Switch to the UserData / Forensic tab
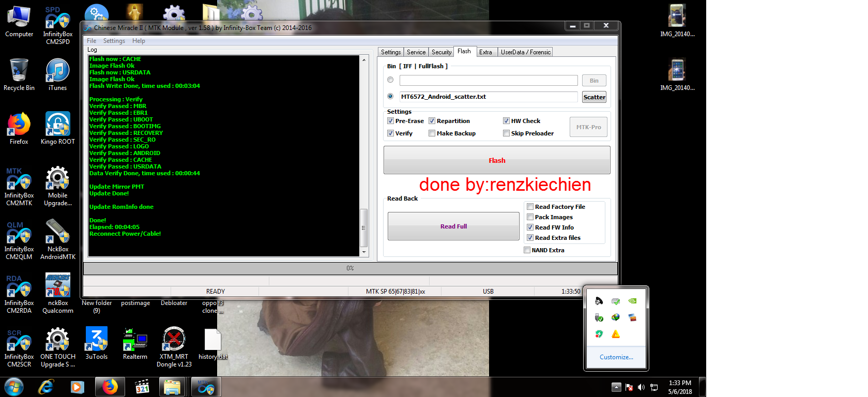 point(525,52)
